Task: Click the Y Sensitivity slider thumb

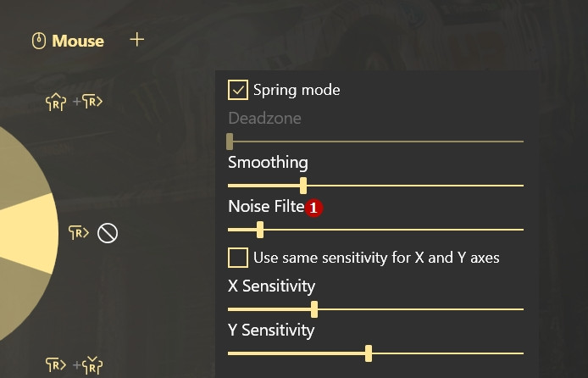Action: tap(369, 353)
